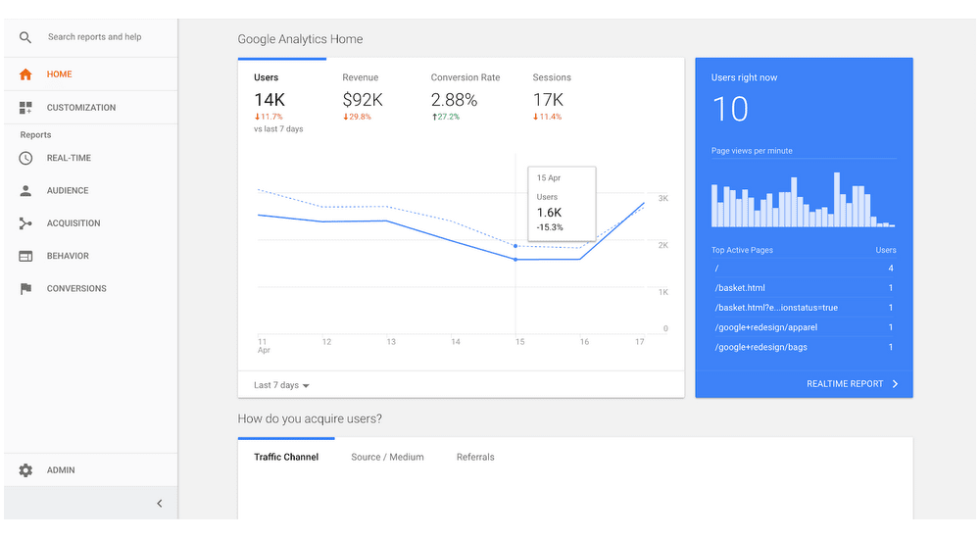Open the Last 7 days dropdown

(x=281, y=385)
